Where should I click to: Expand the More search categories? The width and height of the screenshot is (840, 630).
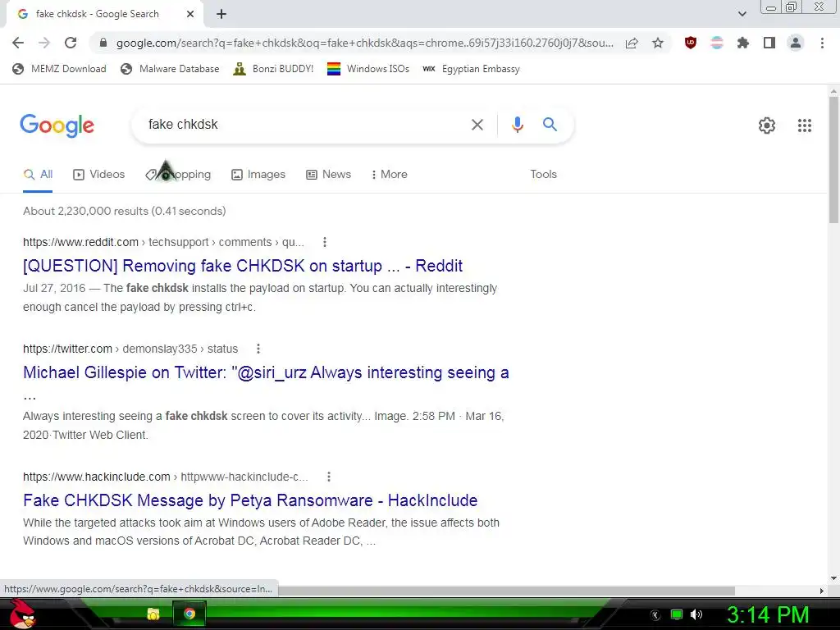tap(390, 175)
